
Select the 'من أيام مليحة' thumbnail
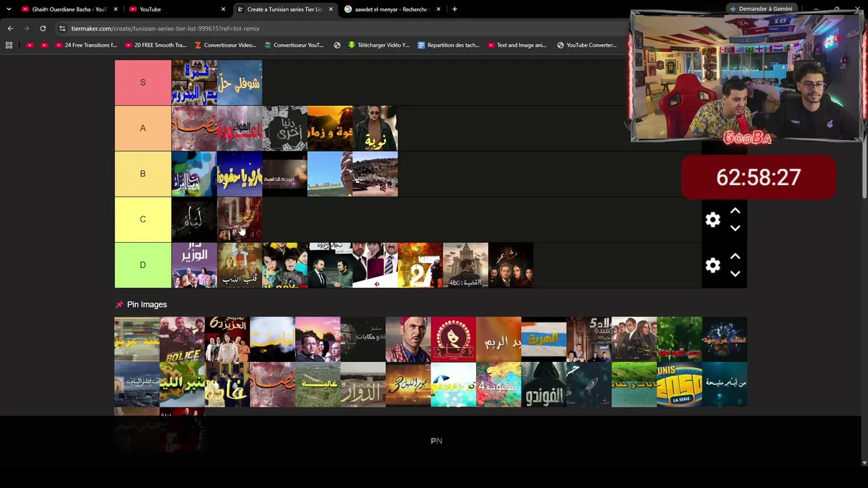pos(725,384)
